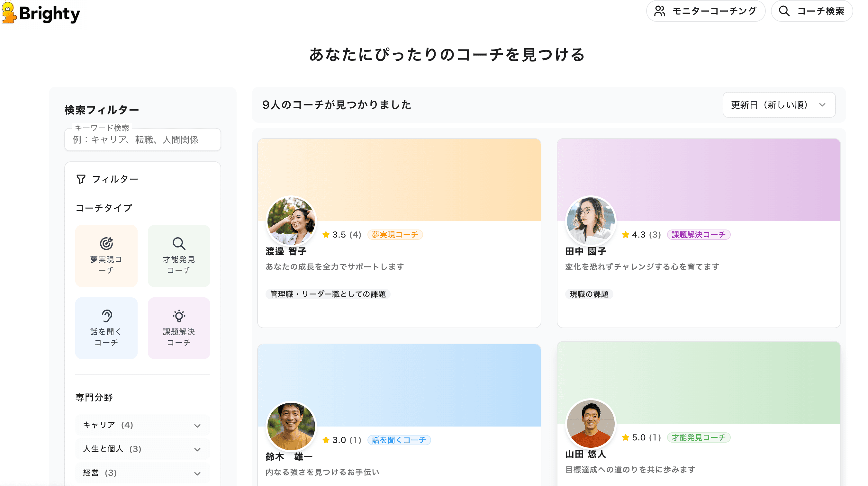The height and width of the screenshot is (486, 868).
Task: Click the 9人のコーチが見つかりました result count
Action: point(337,105)
